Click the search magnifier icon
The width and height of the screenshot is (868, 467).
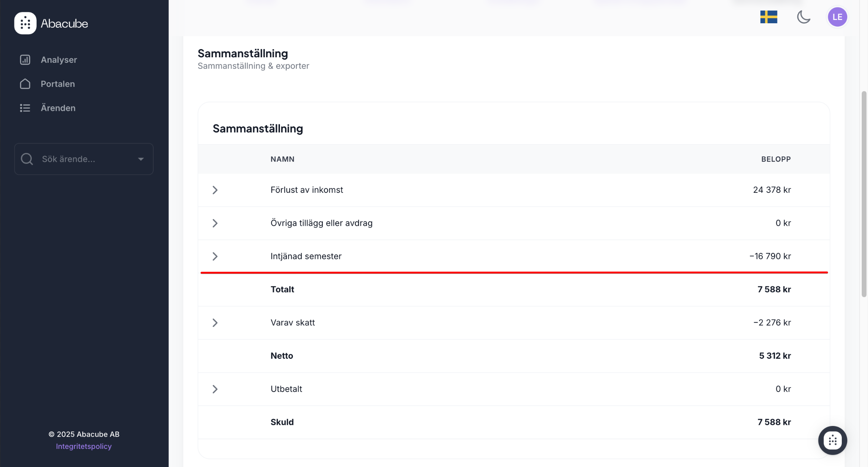click(27, 159)
